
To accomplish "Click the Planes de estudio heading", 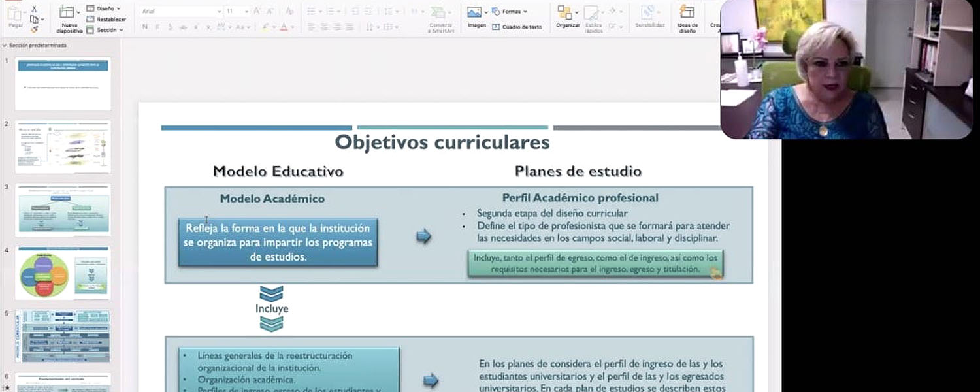I will 578,171.
